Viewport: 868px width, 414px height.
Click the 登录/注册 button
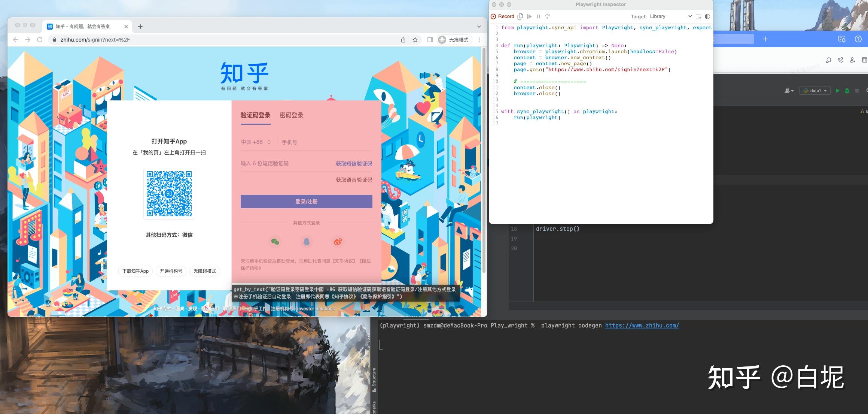[x=306, y=202]
